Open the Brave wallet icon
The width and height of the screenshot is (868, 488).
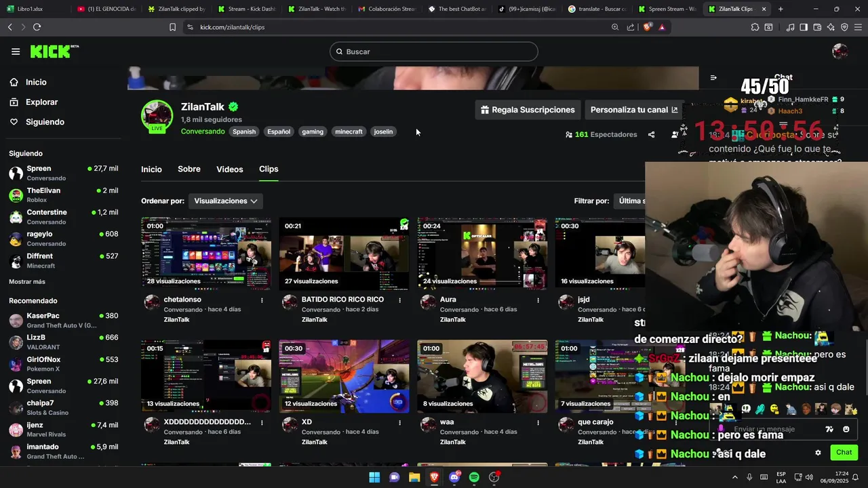(817, 27)
